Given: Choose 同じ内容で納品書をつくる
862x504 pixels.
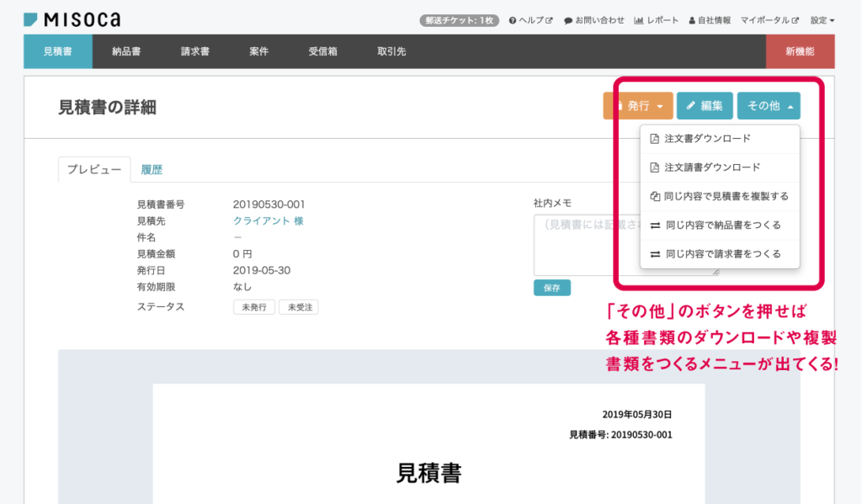Looking at the screenshot, I should [720, 225].
